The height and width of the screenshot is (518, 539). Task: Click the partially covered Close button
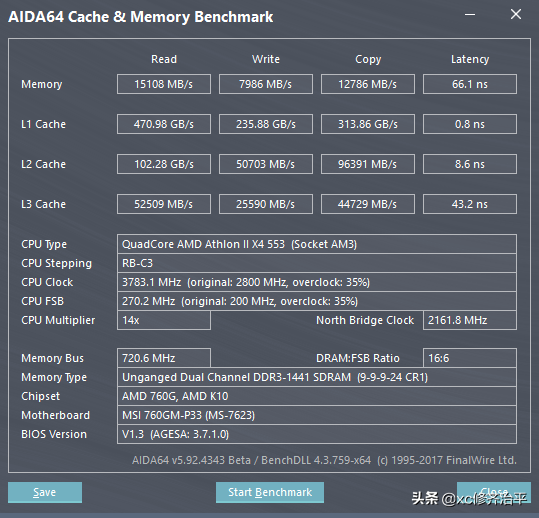point(494,492)
